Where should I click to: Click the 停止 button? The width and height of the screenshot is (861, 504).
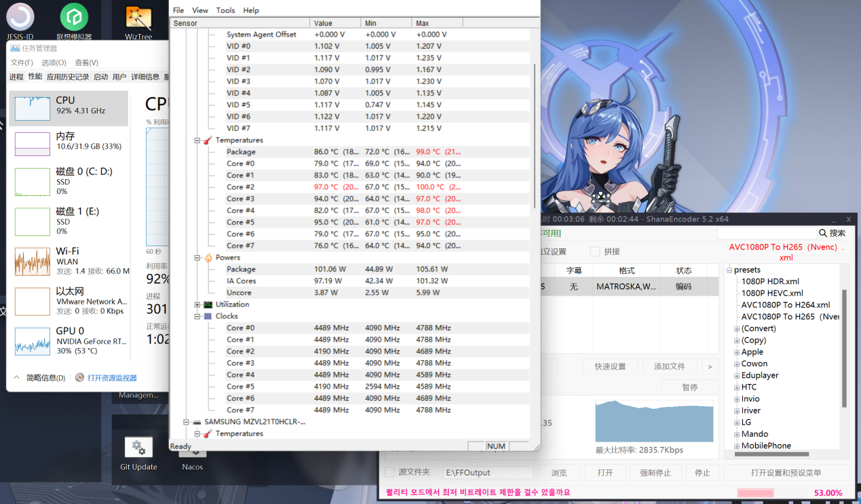pos(702,473)
